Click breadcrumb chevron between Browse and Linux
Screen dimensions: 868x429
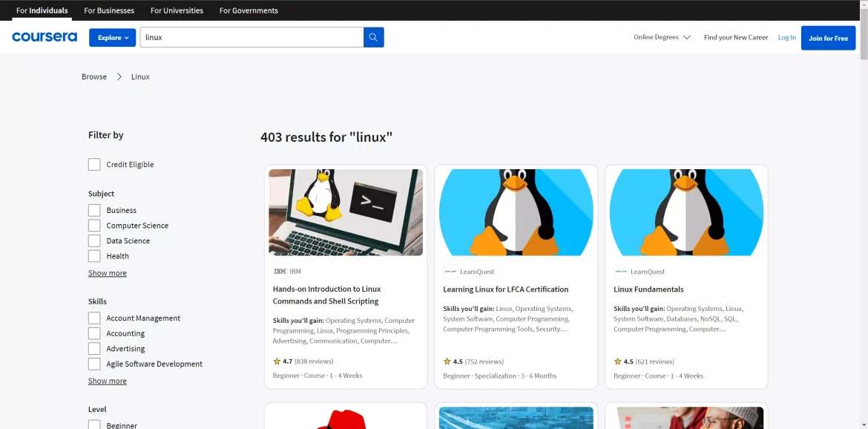(119, 77)
